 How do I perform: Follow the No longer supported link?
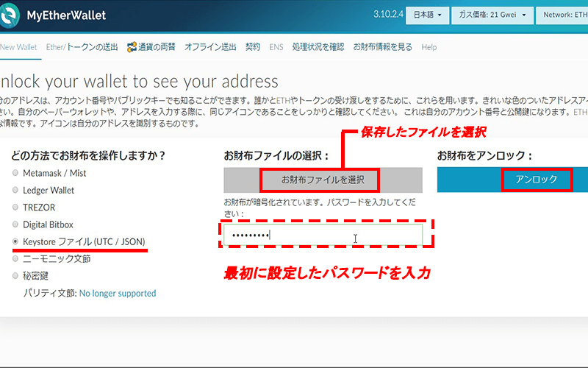click(118, 293)
